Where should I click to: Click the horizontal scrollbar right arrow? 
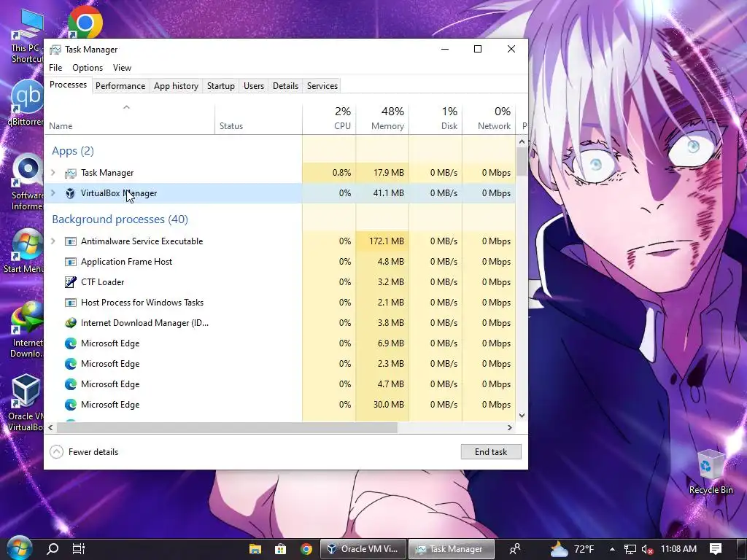tap(510, 427)
